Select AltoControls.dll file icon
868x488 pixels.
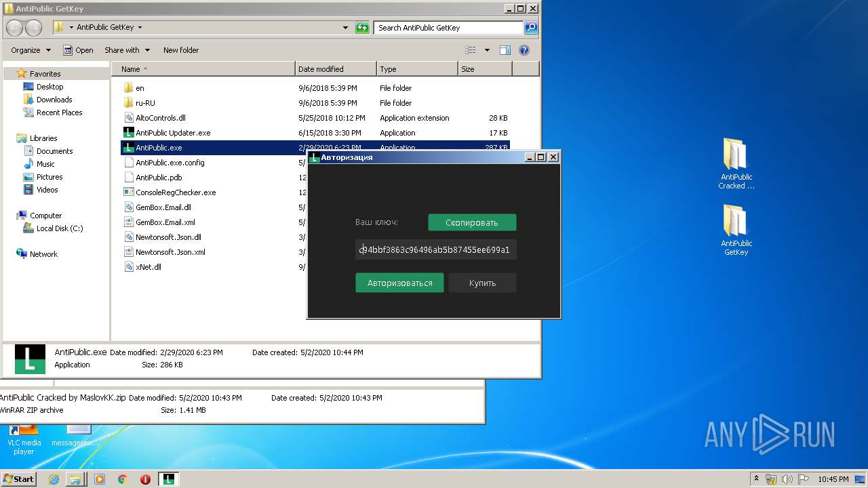pos(129,118)
